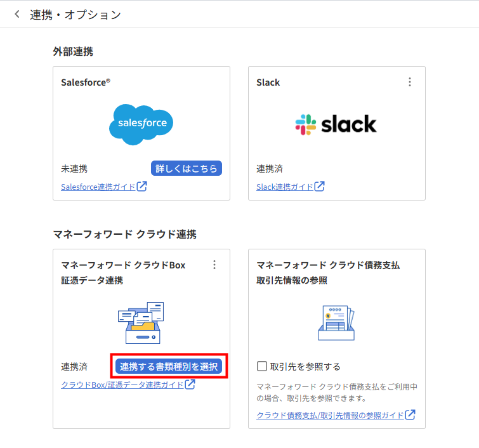Viewport: 479px width, 448px height.
Task: Click external link icon beside クラウド債務支払 guide
Action: 410,415
